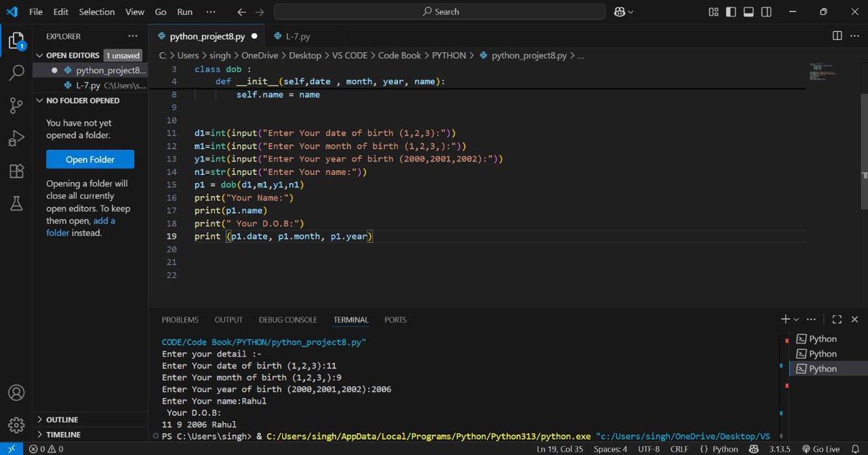
Task: Open the Testing flask view
Action: pyautogui.click(x=16, y=204)
